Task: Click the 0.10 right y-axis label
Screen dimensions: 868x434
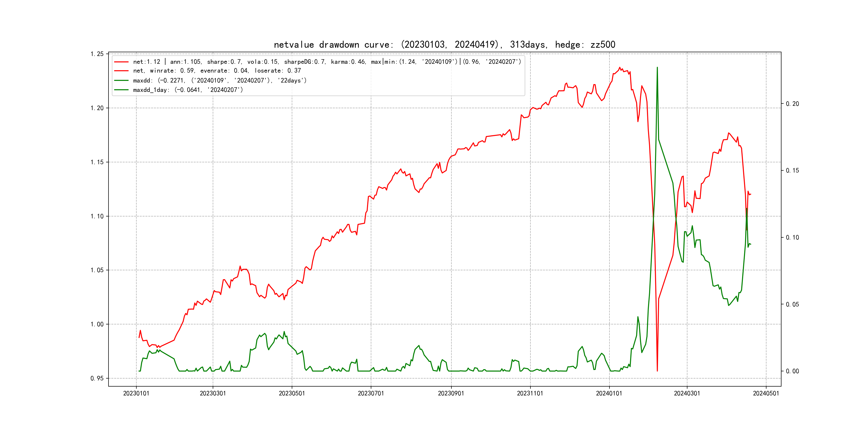Action: coord(792,238)
